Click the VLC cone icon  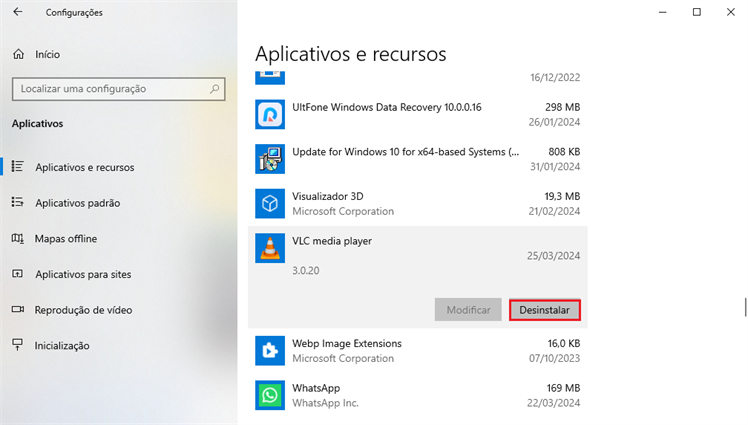coord(270,248)
